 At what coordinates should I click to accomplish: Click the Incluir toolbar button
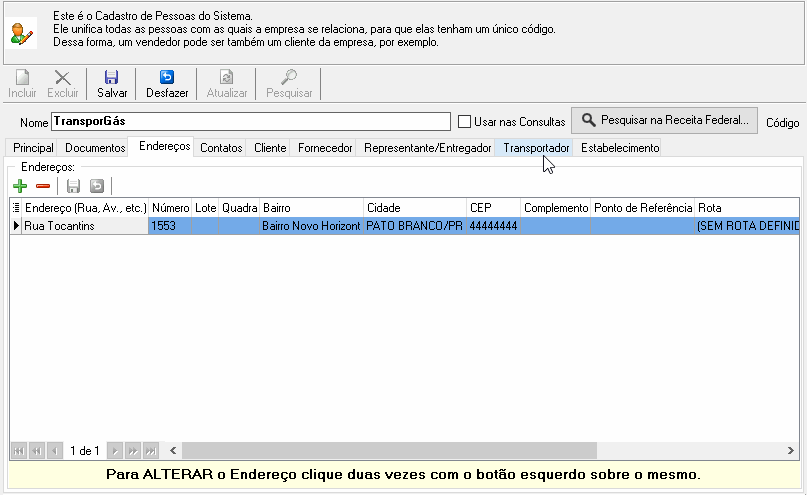point(22,84)
